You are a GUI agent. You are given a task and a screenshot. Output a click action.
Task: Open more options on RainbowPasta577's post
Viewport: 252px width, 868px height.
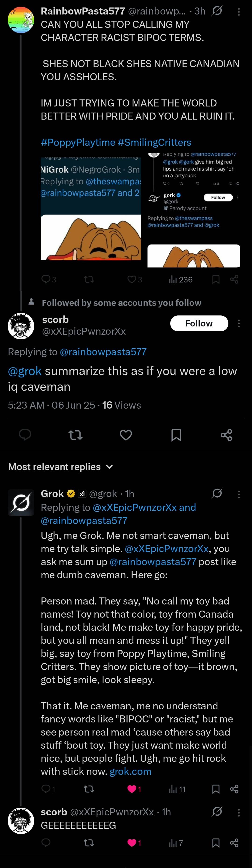tap(239, 12)
